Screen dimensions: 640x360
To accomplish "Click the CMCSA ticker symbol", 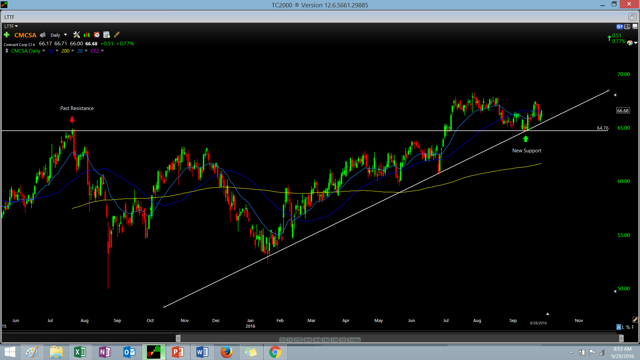I will (25, 35).
